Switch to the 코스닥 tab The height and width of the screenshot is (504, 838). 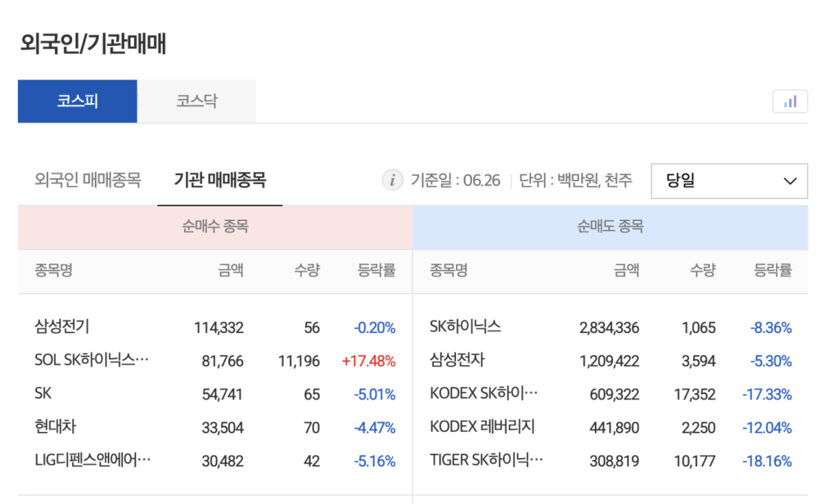[196, 101]
